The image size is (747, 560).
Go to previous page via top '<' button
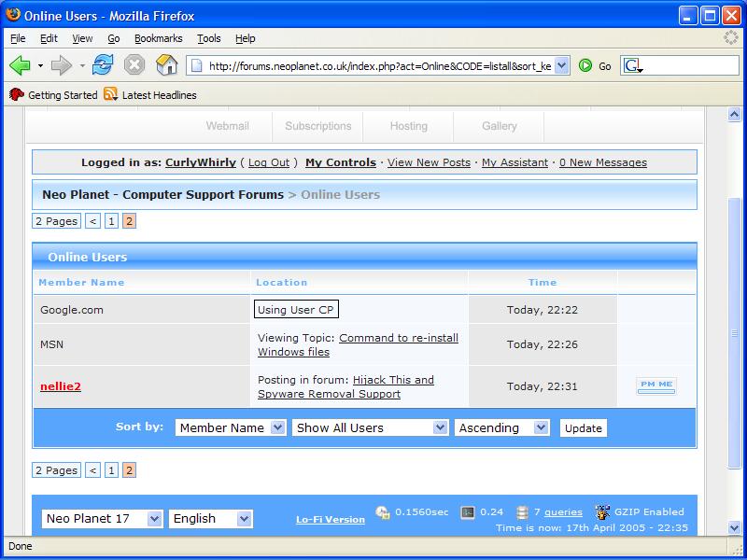click(92, 221)
